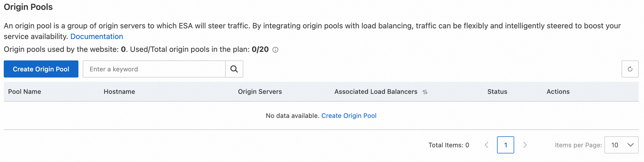Go to next page arrow
The image size is (644, 162).
coord(525,145)
